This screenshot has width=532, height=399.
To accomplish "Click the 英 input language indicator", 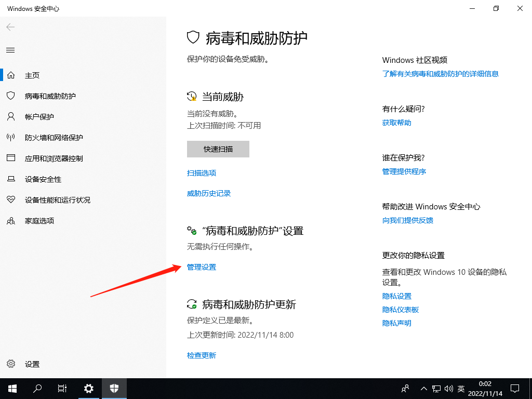I will 461,389.
